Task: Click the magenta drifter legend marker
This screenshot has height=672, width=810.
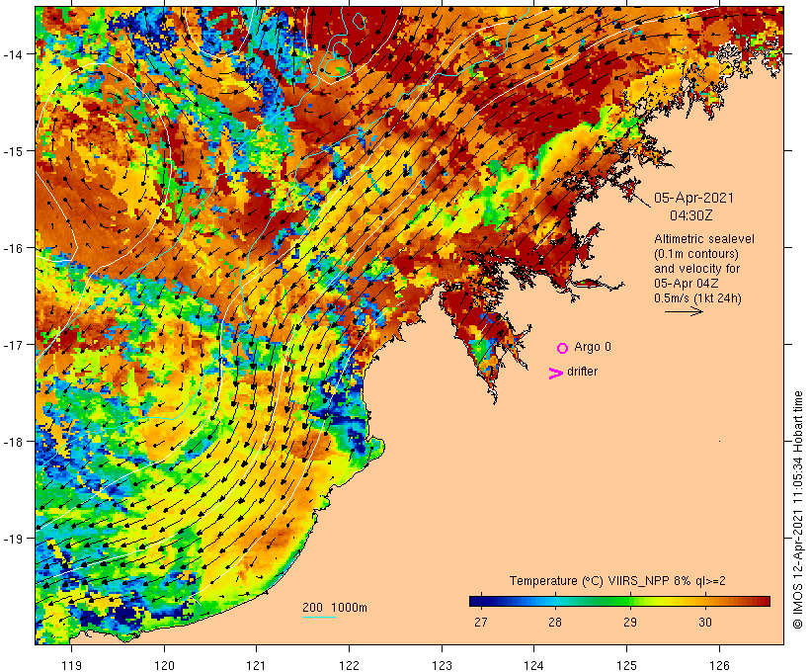Action: (556, 374)
